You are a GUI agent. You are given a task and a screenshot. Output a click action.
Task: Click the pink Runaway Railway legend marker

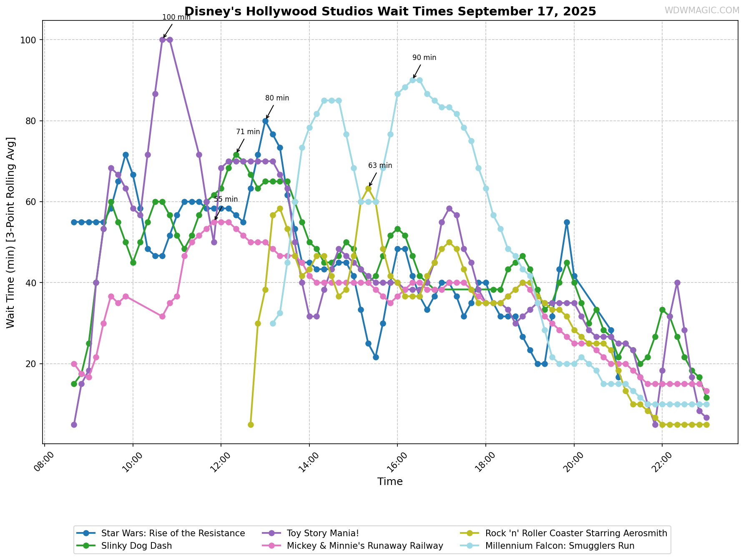(x=272, y=546)
